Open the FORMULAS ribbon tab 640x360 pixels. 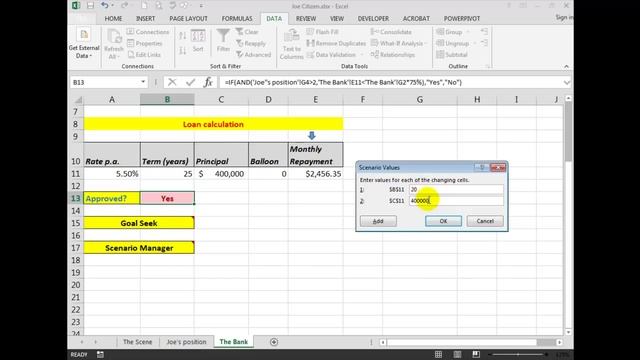pos(237,19)
